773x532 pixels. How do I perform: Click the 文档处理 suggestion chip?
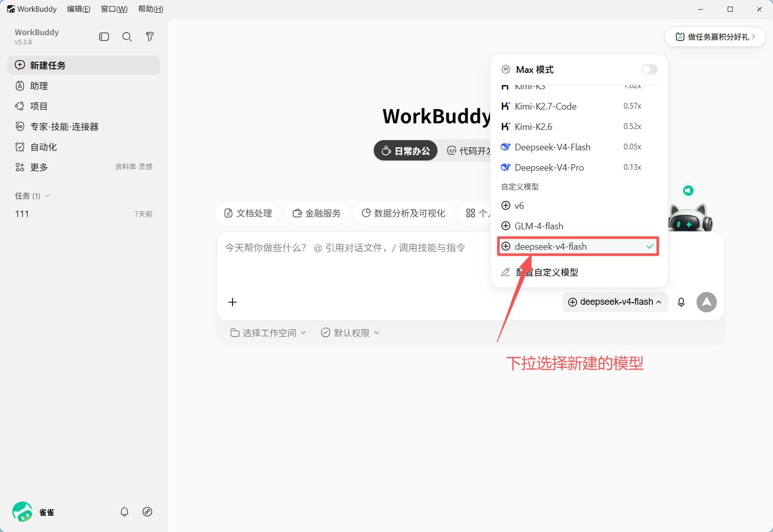point(248,213)
